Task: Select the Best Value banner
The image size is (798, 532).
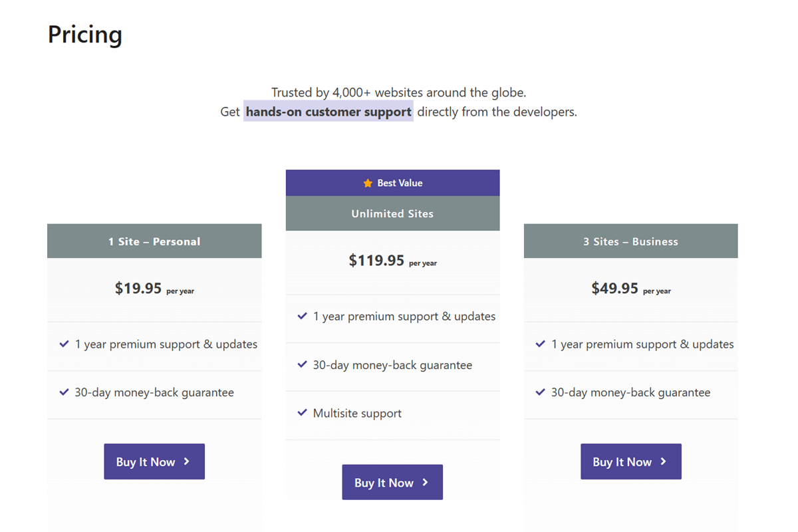Action: click(392, 182)
